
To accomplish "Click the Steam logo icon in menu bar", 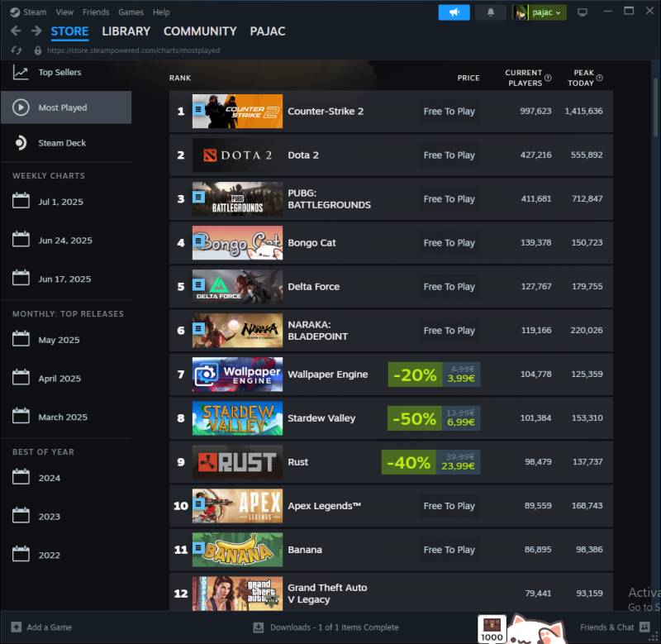I will click(x=15, y=12).
